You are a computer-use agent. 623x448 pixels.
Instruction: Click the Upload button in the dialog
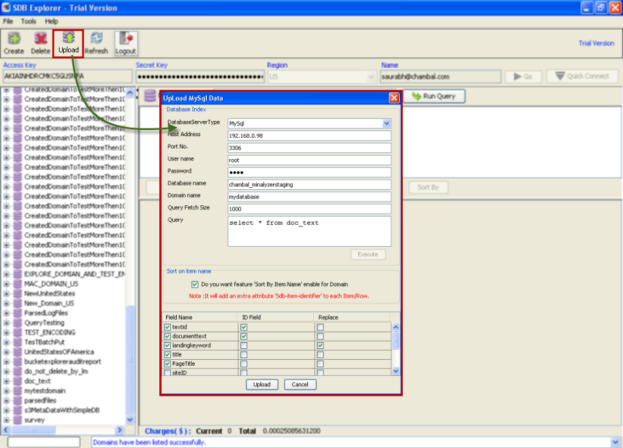(262, 384)
